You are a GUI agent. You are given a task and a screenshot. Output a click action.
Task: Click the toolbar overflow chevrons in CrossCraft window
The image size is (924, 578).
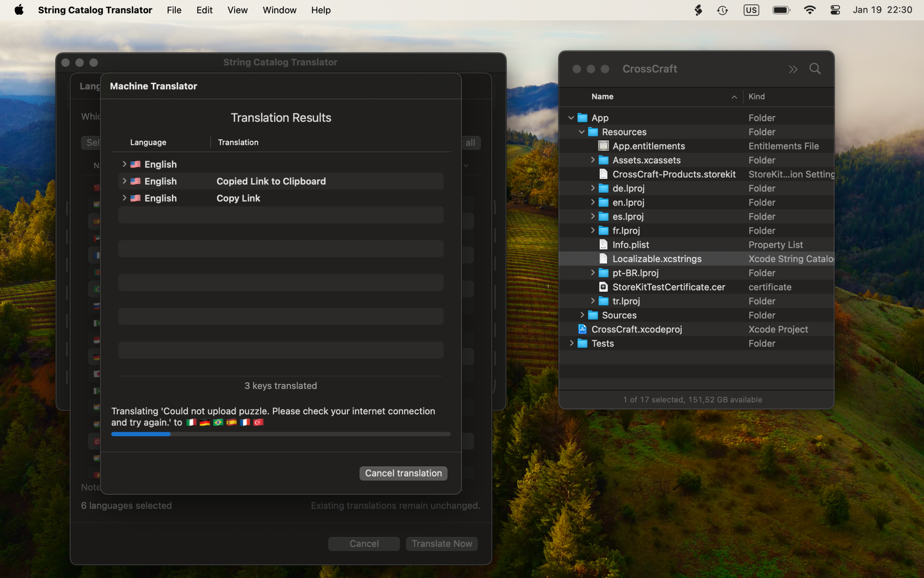793,69
